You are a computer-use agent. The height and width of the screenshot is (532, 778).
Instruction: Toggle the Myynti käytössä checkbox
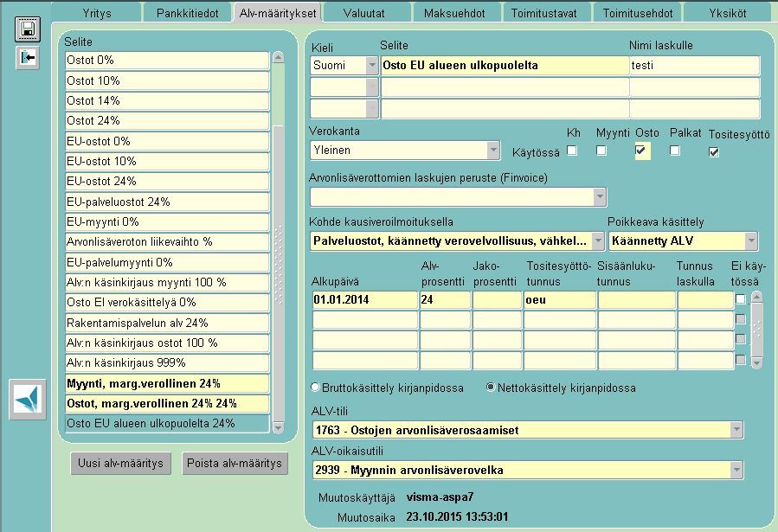(601, 151)
